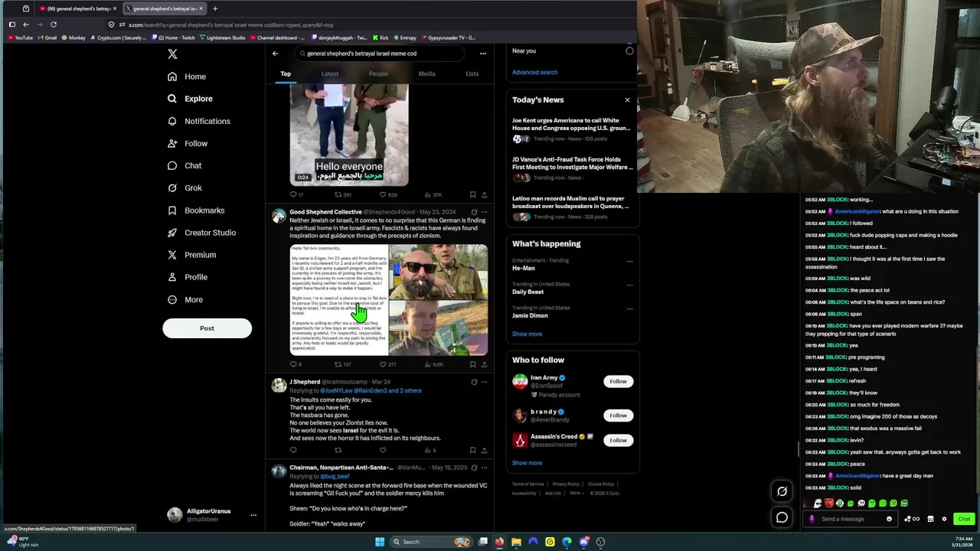Open the Kick bookmark
980x551 pixels.
381,37
